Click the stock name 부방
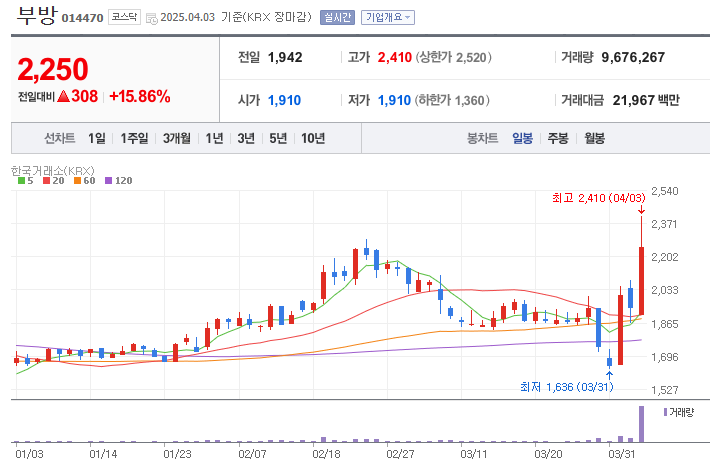Image resolution: width=710 pixels, height=467 pixels. pos(37,15)
